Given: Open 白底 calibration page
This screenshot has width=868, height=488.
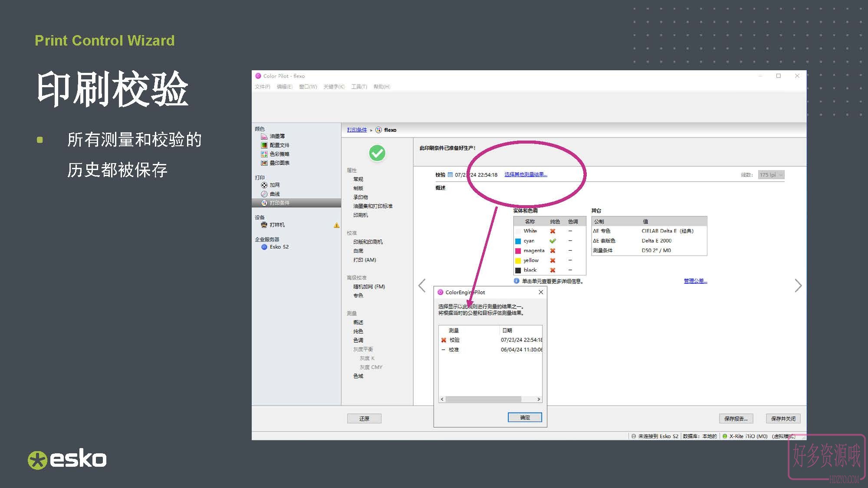Looking at the screenshot, I should (x=358, y=251).
